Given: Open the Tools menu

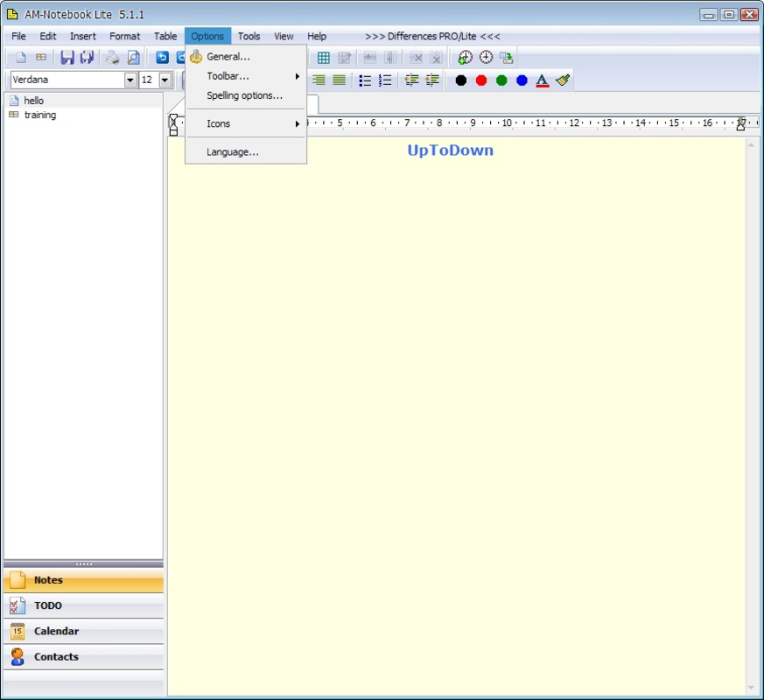Looking at the screenshot, I should coord(249,36).
